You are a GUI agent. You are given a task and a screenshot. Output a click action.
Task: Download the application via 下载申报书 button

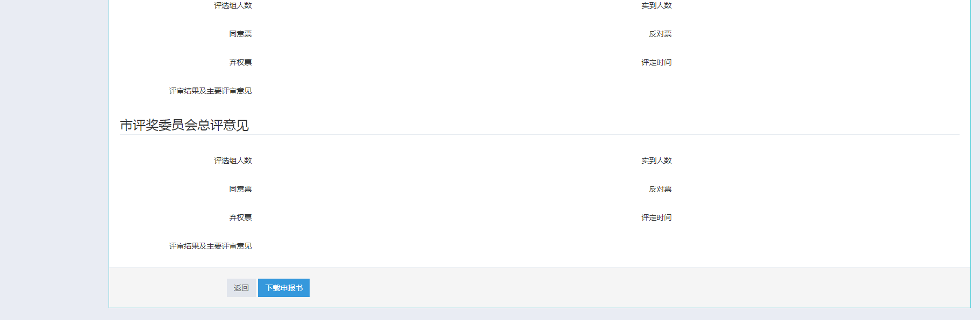point(284,288)
